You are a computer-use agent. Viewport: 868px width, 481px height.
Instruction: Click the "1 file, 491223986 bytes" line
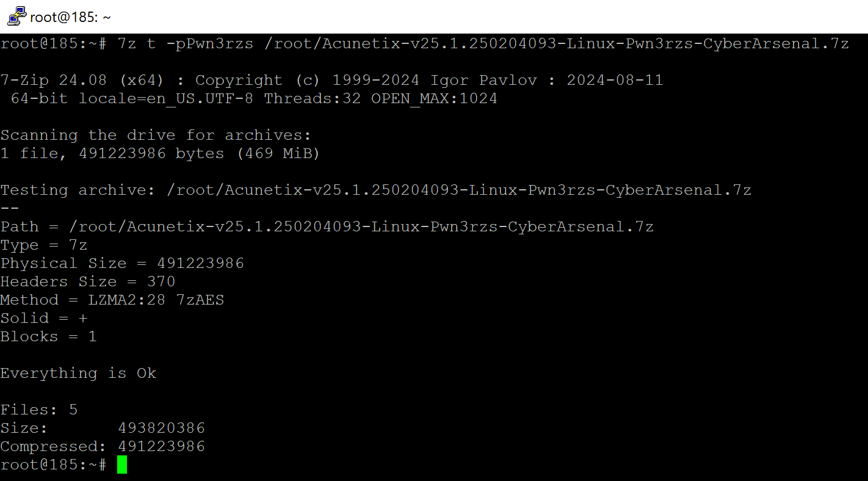[160, 154]
